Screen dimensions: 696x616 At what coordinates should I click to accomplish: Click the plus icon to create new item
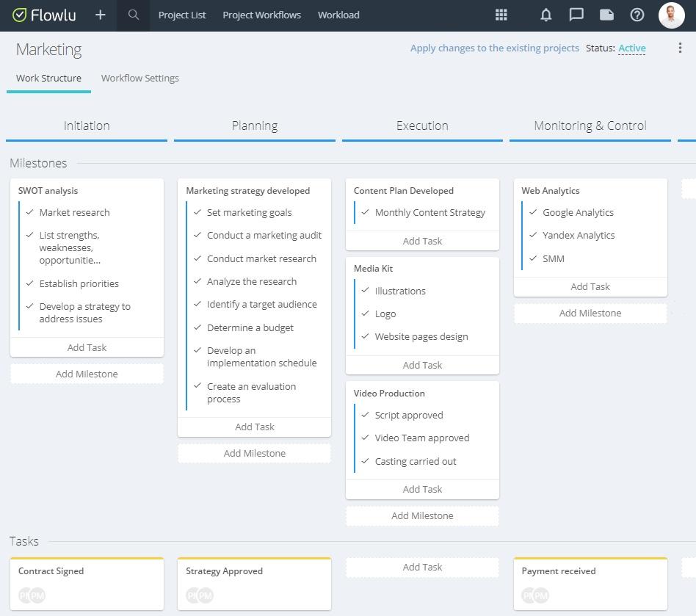click(101, 15)
